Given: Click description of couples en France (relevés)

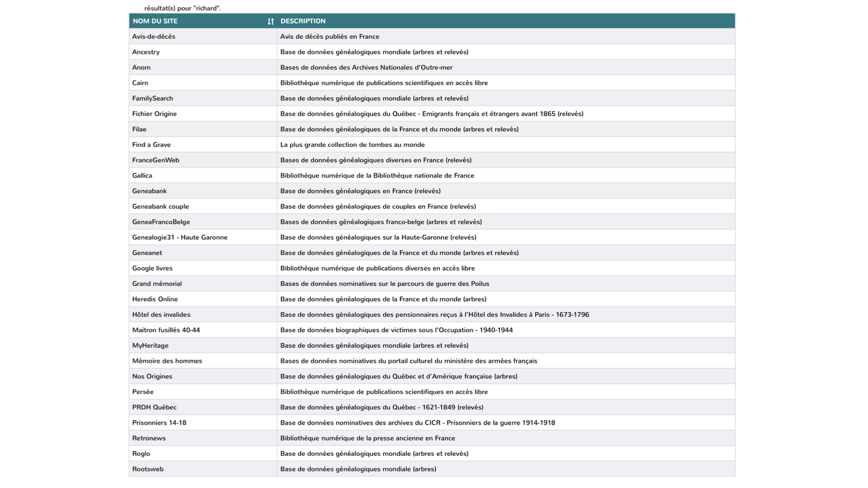Looking at the screenshot, I should (x=378, y=206).
